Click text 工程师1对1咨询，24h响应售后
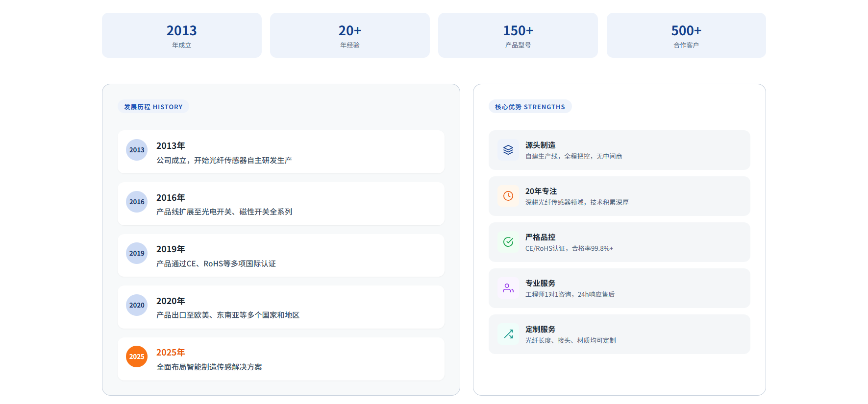Viewport: 868px width, 404px height. pyautogui.click(x=570, y=294)
